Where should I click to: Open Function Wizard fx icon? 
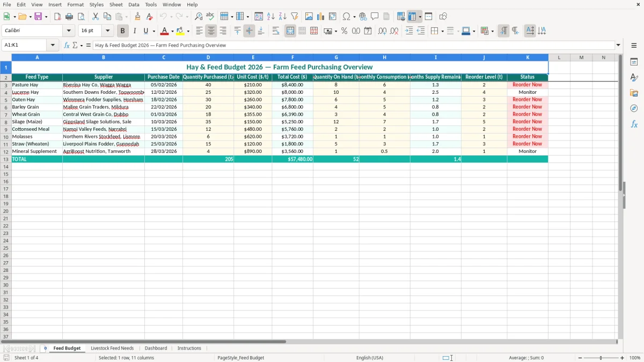click(67, 45)
